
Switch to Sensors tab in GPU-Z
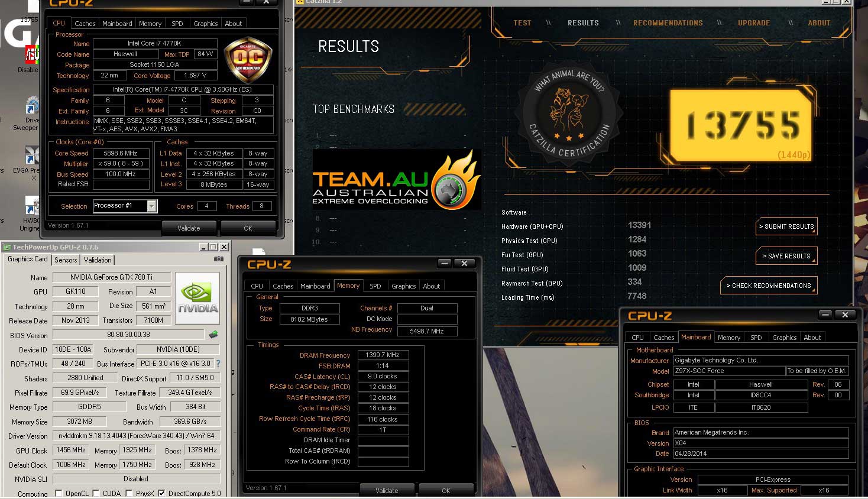[66, 260]
